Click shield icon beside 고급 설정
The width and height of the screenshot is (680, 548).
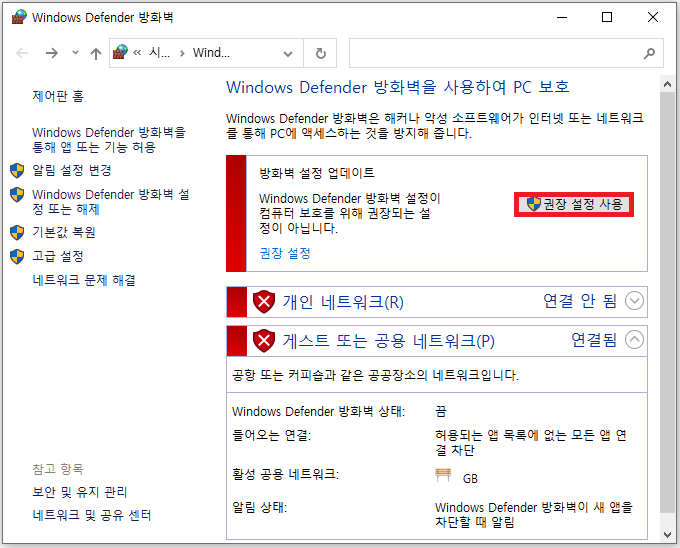[17, 257]
